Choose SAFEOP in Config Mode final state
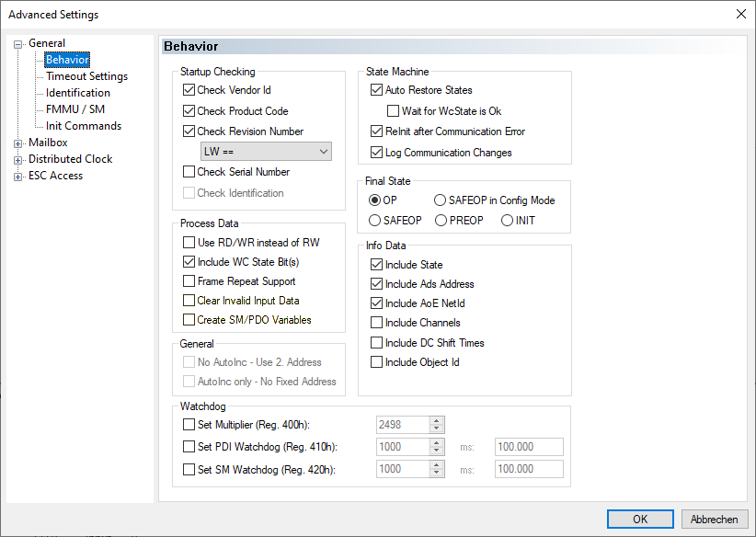Screen dimensions: 756x537 point(441,200)
